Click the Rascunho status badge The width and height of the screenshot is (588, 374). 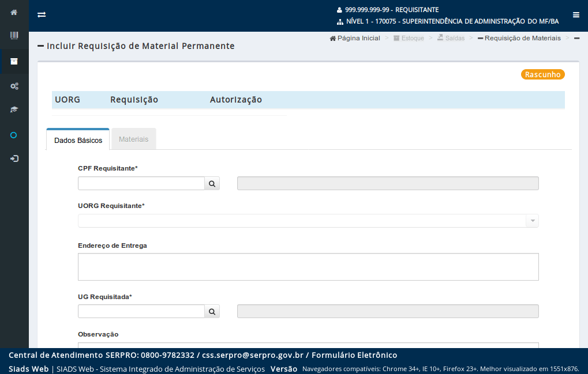(x=542, y=74)
